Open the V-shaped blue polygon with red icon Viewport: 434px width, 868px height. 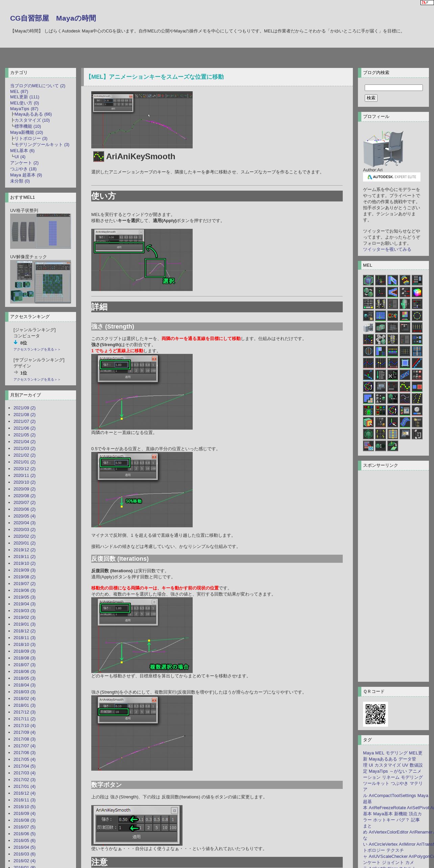click(393, 292)
